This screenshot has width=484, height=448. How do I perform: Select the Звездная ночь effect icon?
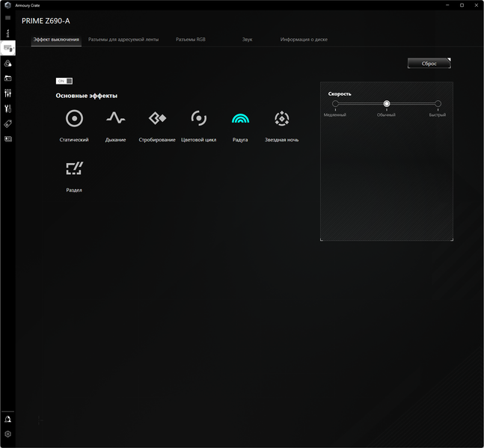[282, 118]
